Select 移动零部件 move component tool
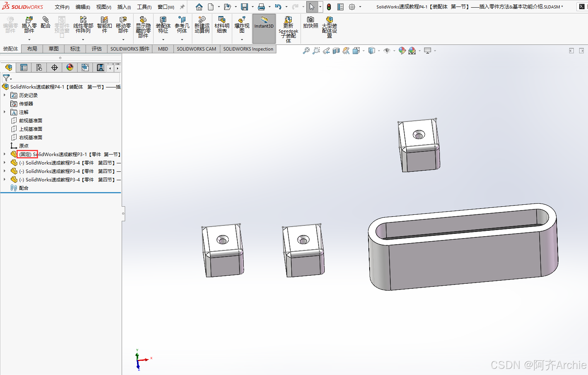This screenshot has height=375, width=588. 123,25
